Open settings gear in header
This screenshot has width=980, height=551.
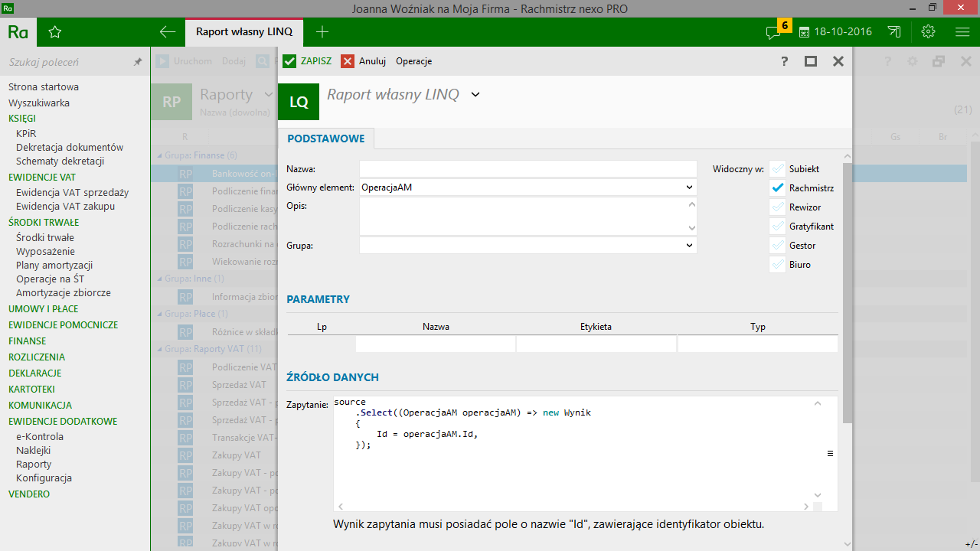pos(929,32)
